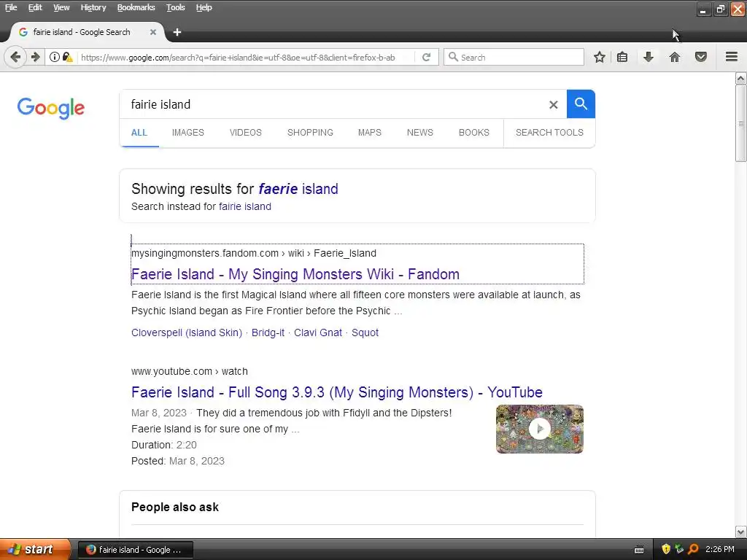Switch to NEWS results tab

[x=420, y=133]
